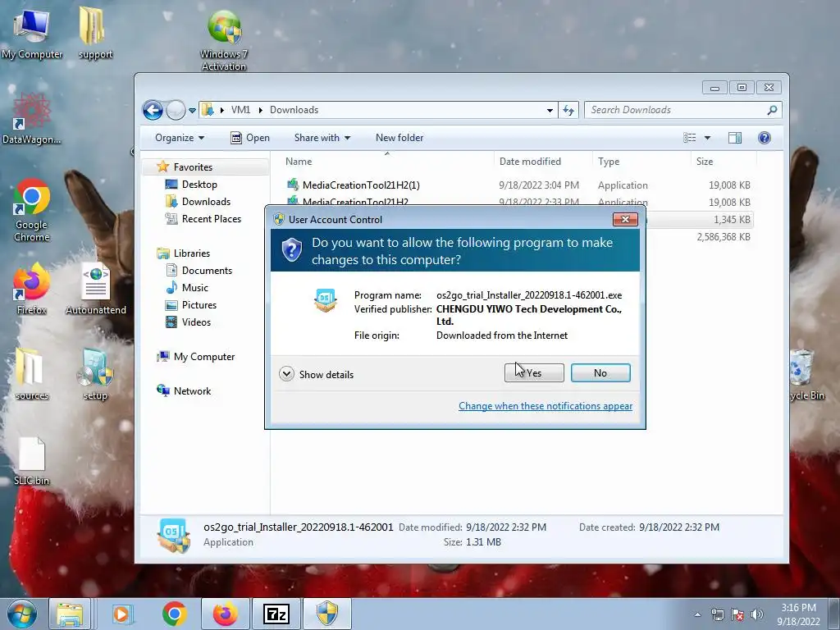The image size is (840, 630).
Task: Change view using the view icon
Action: (689, 138)
